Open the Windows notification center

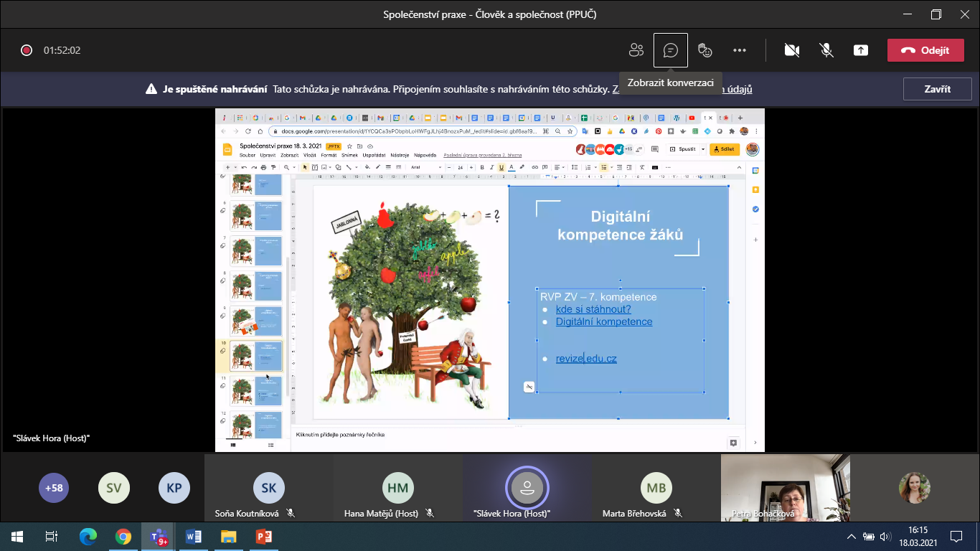click(956, 536)
